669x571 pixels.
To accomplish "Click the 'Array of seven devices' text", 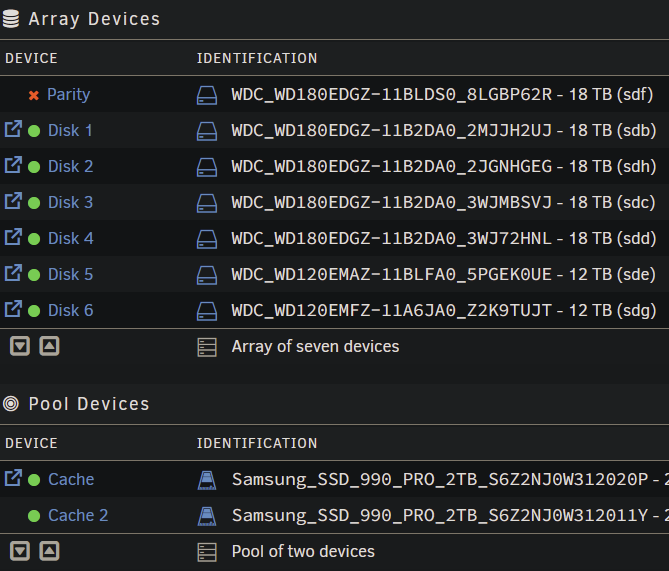I will (x=315, y=347).
